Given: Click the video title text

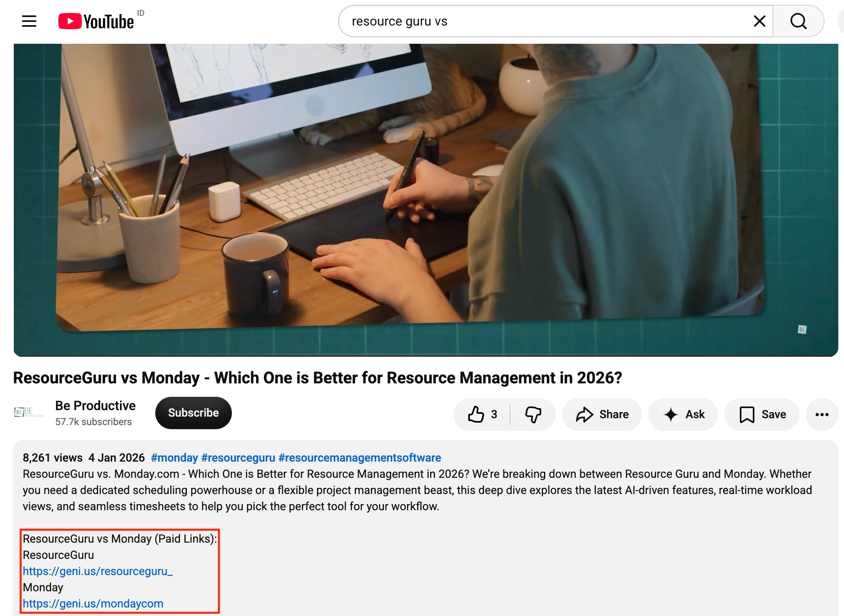Looking at the screenshot, I should [317, 378].
